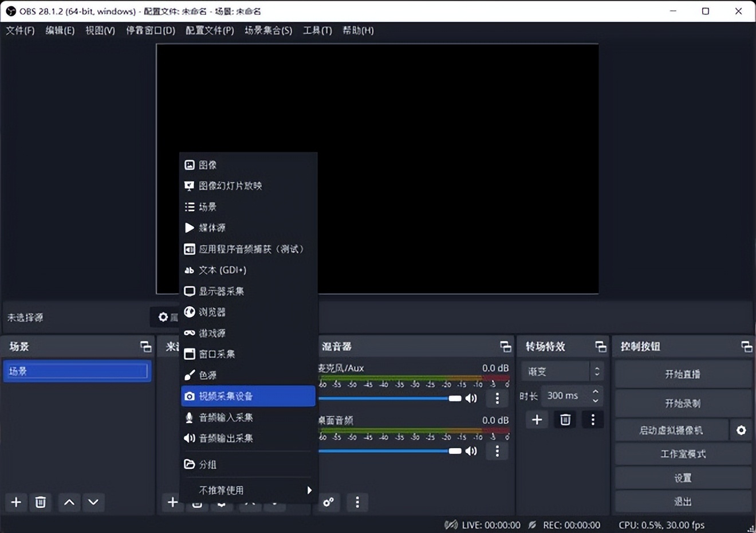756x533 pixels.
Task: Open 麦克风/Aux three-dot options
Action: [x=497, y=398]
